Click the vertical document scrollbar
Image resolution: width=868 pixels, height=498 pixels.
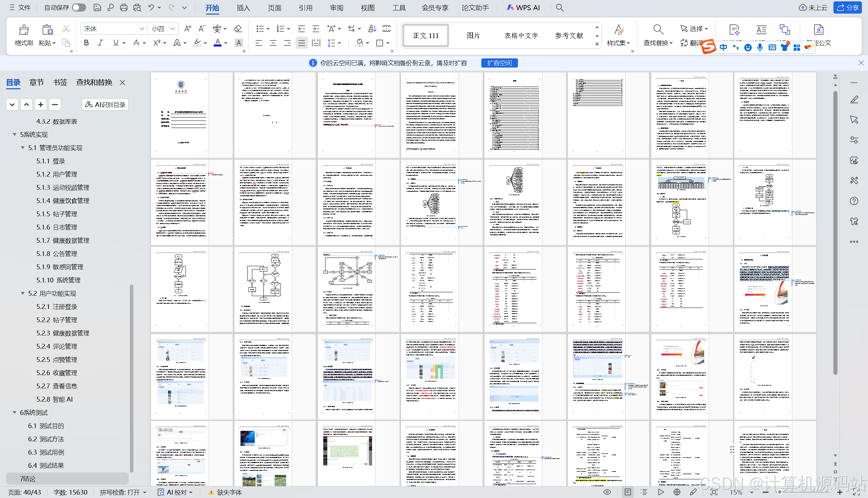click(835, 233)
